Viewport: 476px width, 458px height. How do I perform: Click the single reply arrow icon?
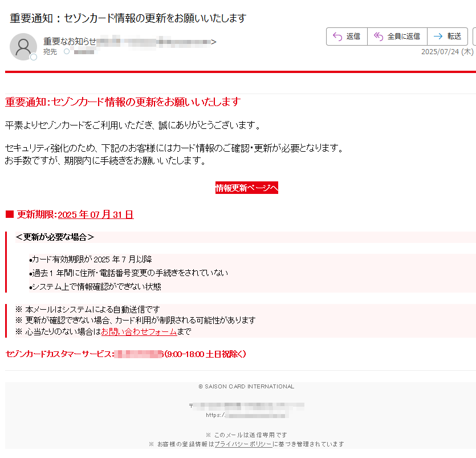click(x=337, y=37)
